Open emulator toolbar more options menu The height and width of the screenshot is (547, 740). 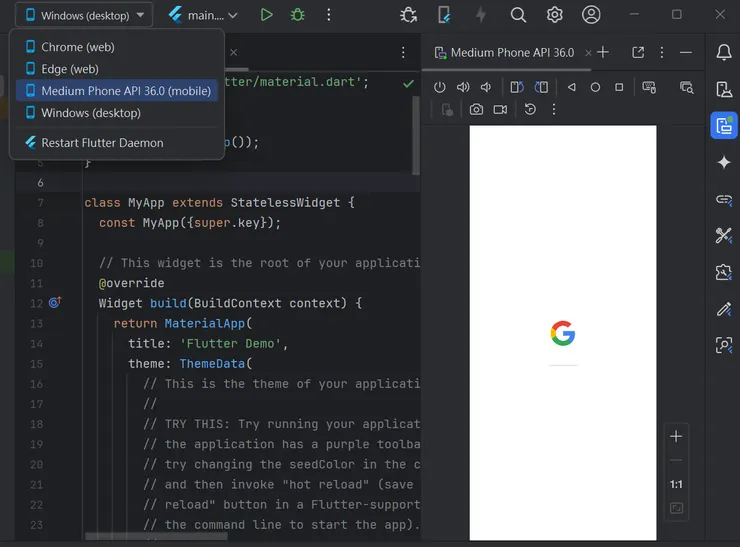click(x=554, y=109)
